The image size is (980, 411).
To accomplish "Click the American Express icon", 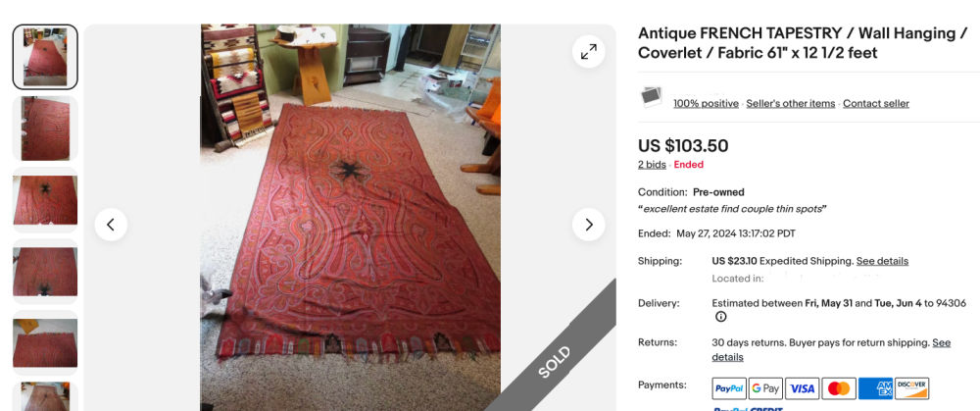I will [x=875, y=388].
